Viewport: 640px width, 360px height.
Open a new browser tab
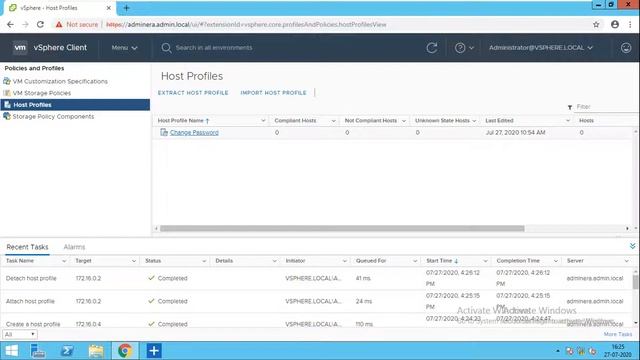(x=126, y=8)
